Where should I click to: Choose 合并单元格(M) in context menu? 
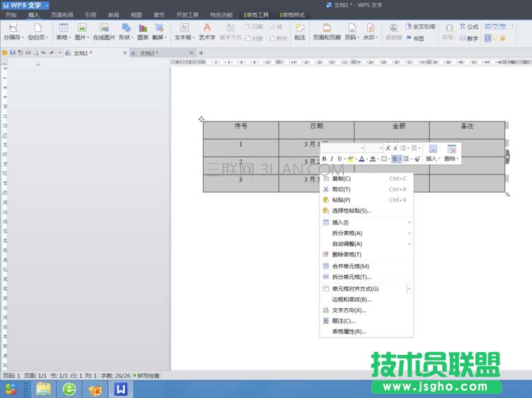point(366,266)
